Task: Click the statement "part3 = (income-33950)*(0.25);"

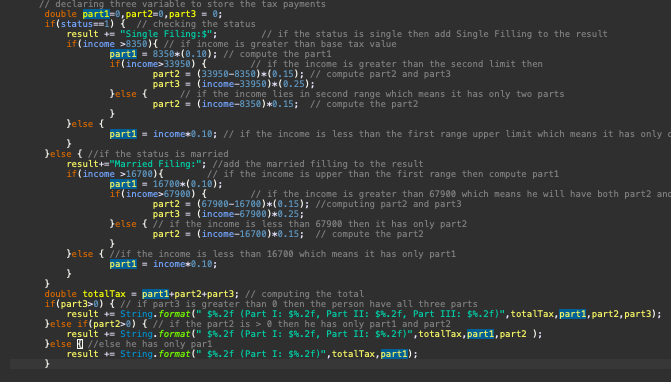Action: coord(234,84)
